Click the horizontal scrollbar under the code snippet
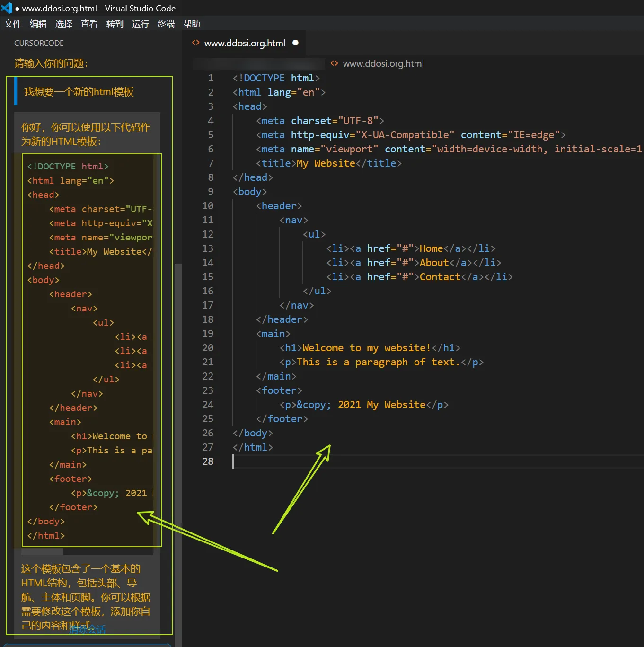Screen dimensions: 644x647 pos(42,551)
